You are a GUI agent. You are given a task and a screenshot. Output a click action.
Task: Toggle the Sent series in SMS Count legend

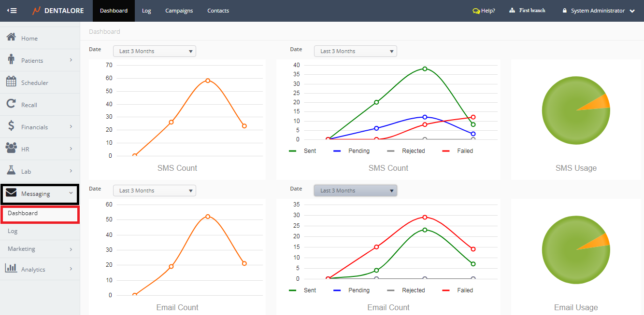(x=303, y=151)
